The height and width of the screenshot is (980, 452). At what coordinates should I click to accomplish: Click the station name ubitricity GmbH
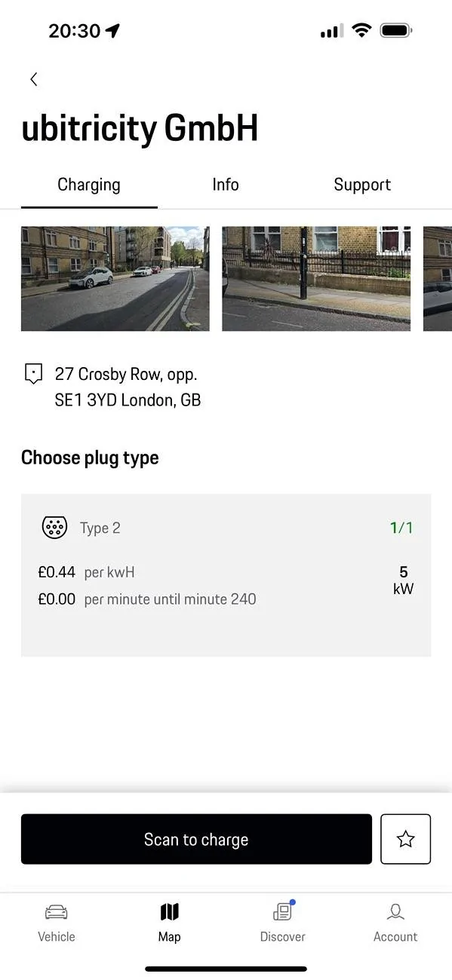pyautogui.click(x=140, y=128)
